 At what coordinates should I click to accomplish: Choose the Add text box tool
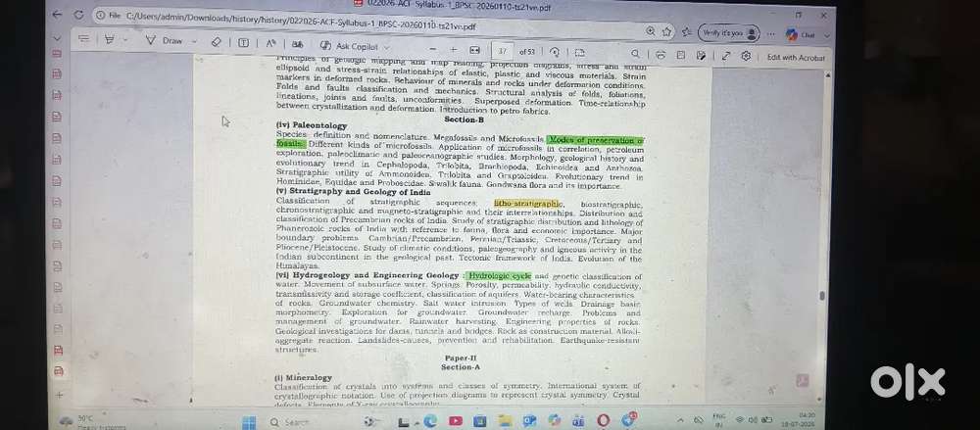click(x=244, y=43)
